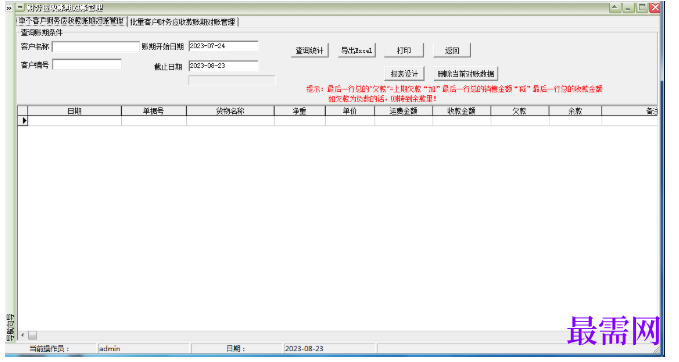Open 报表设计 report designer
The image size is (679, 362).
point(404,74)
